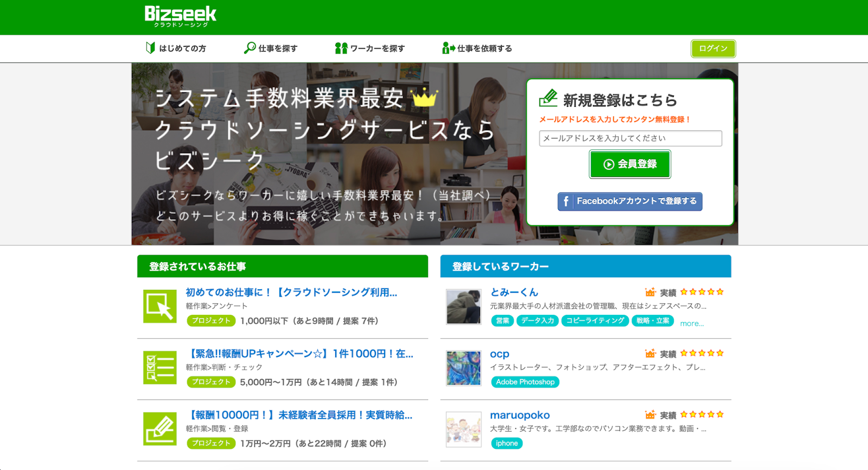
Task: Register with the Facebookアカウントで登録する button
Action: point(630,201)
